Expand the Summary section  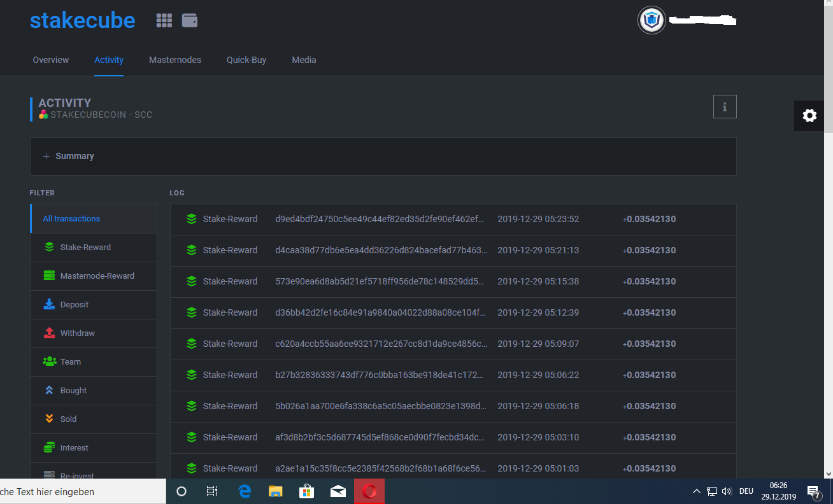[383, 157]
